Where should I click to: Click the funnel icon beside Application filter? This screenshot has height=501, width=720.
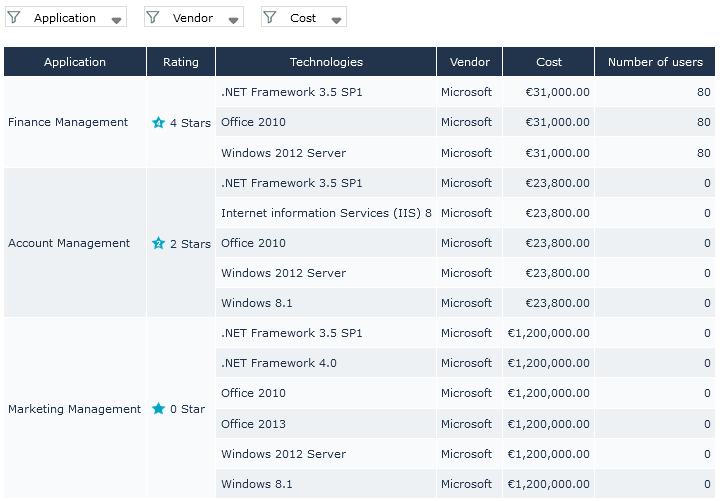click(14, 17)
